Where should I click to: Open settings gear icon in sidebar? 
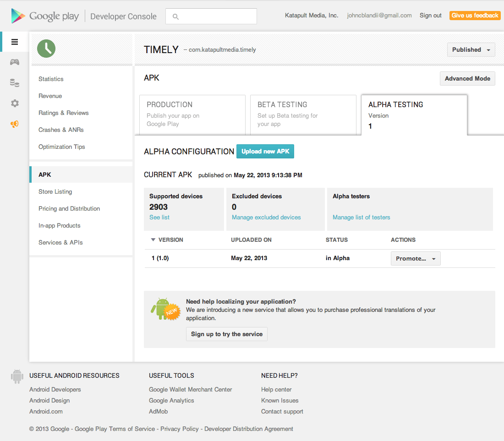click(x=15, y=103)
